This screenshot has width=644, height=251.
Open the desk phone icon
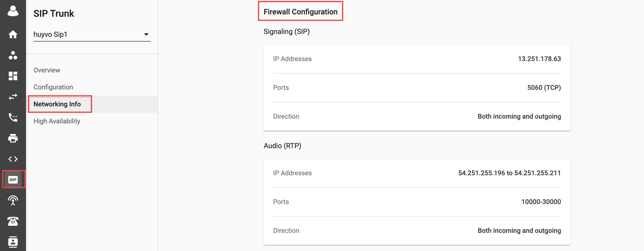coord(13,221)
